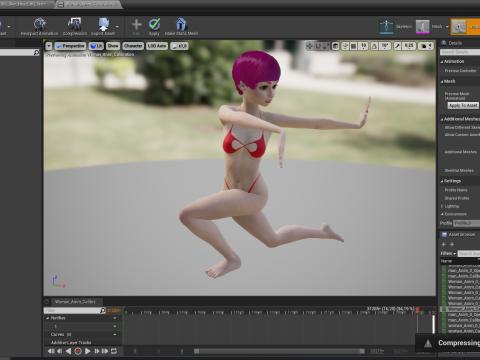The width and height of the screenshot is (480, 360).
Task: Go back in Asset Browser history
Action: (444, 244)
